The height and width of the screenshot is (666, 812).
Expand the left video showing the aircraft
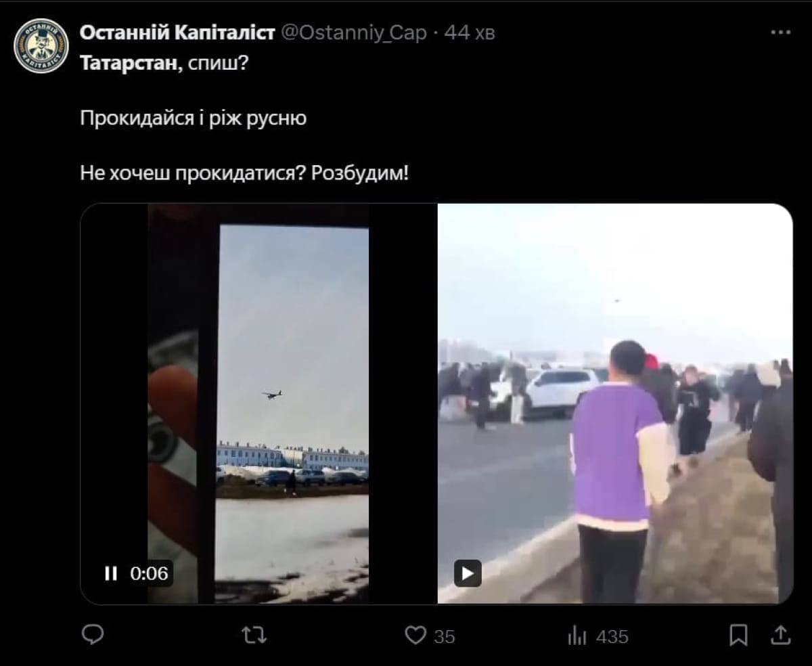coord(258,403)
